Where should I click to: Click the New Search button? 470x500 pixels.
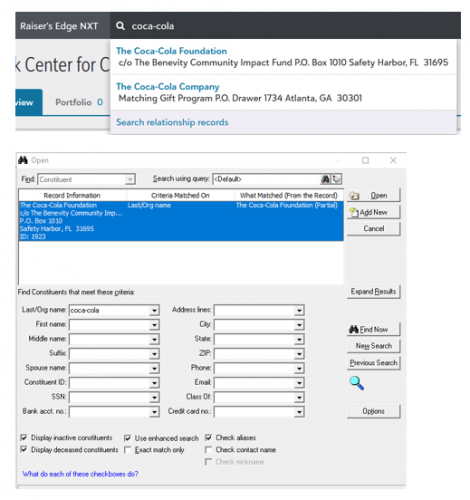373,346
